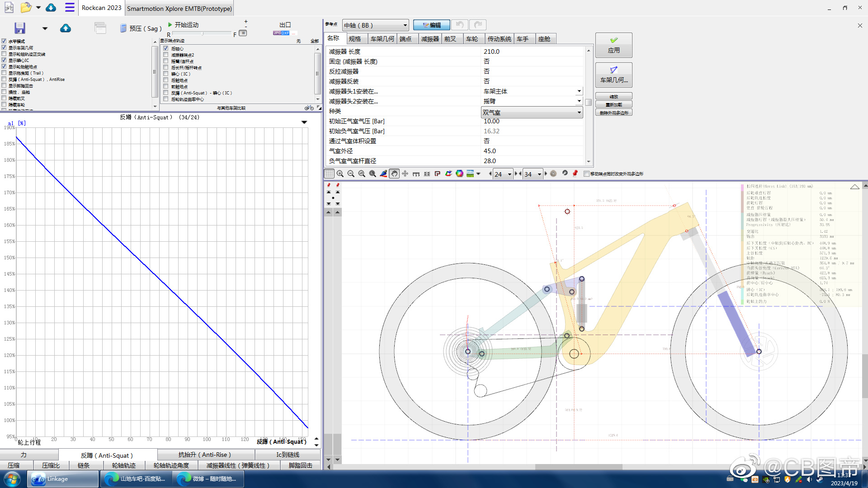
Task: Expand the chart options triangle above graph
Action: click(x=304, y=122)
